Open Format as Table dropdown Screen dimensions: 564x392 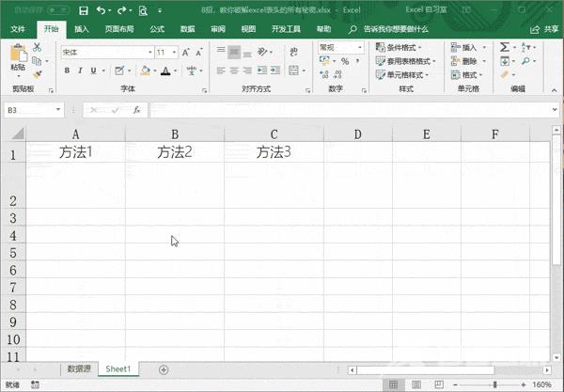405,61
